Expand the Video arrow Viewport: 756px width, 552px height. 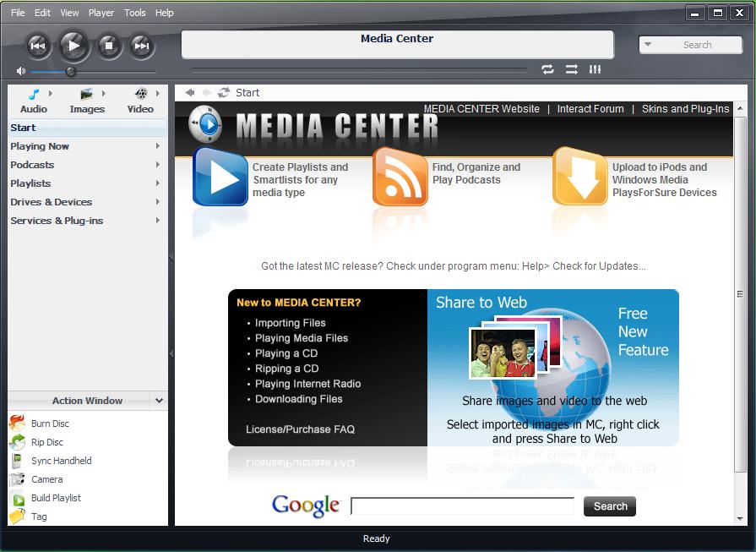(x=158, y=93)
